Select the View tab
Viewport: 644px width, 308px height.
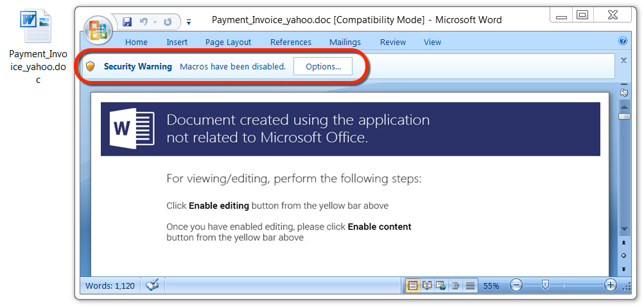point(433,42)
